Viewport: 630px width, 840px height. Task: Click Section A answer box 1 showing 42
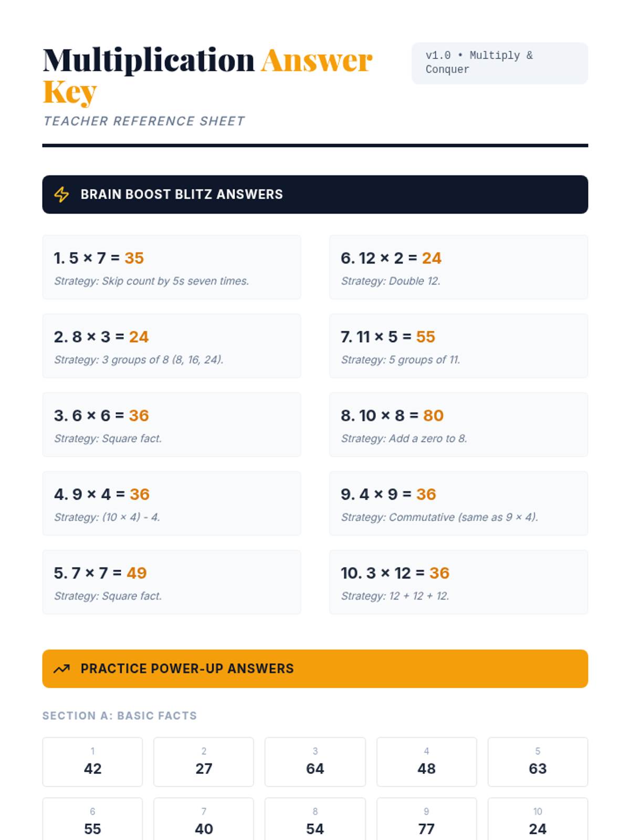[x=92, y=762]
